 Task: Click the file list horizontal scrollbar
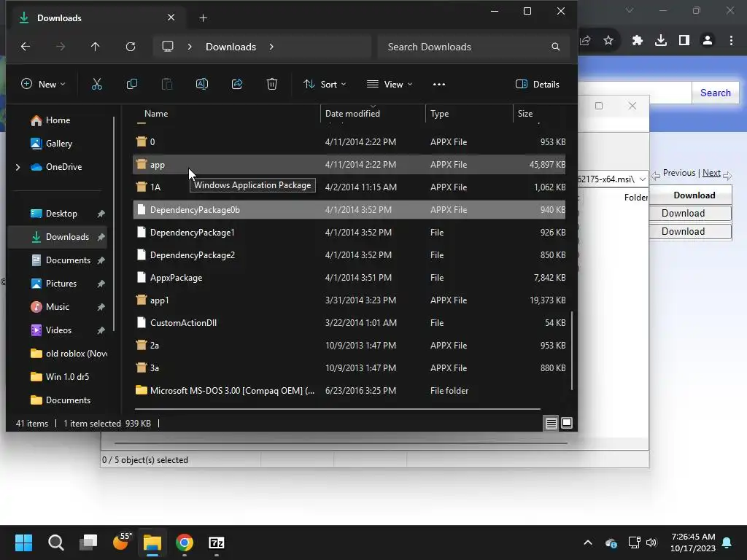click(337, 409)
